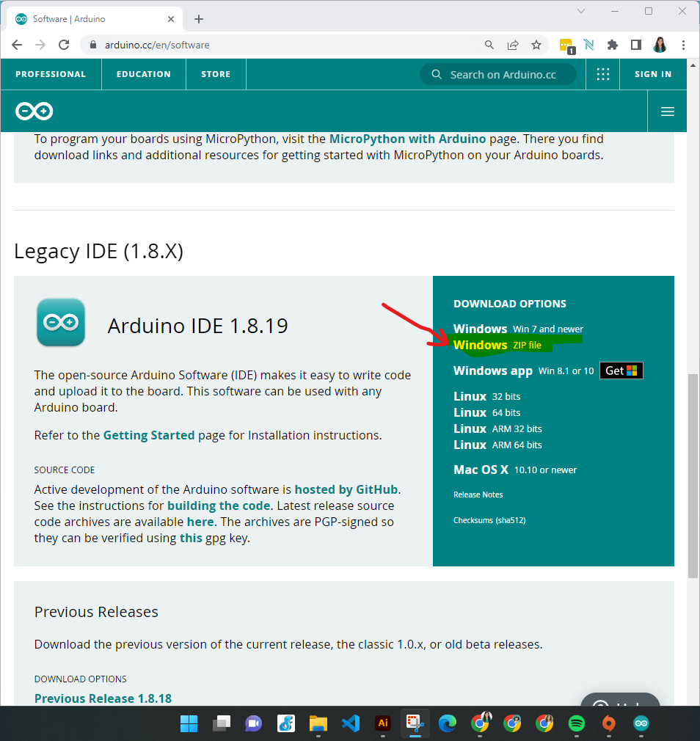
Task: Go back to the previous page
Action: tap(17, 45)
